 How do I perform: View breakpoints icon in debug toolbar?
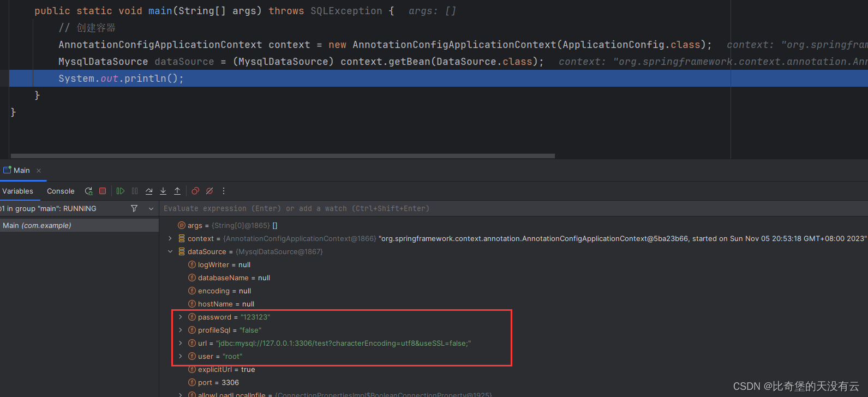click(195, 191)
